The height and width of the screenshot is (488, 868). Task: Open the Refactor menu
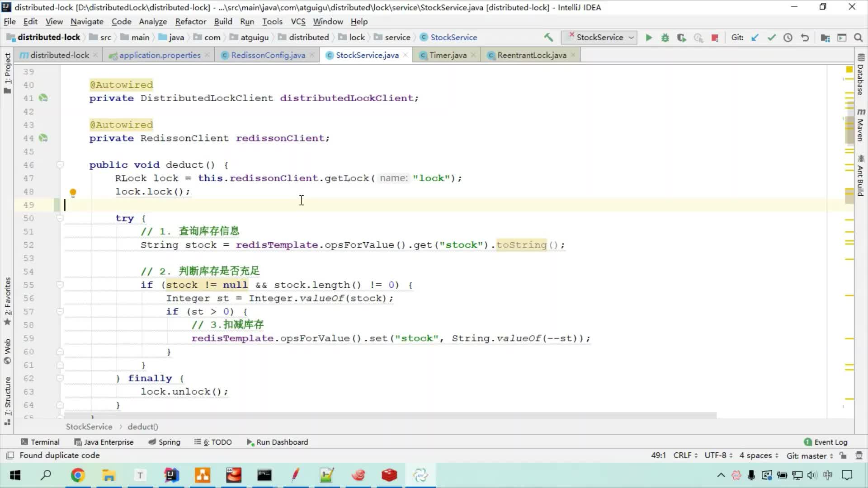pos(191,22)
